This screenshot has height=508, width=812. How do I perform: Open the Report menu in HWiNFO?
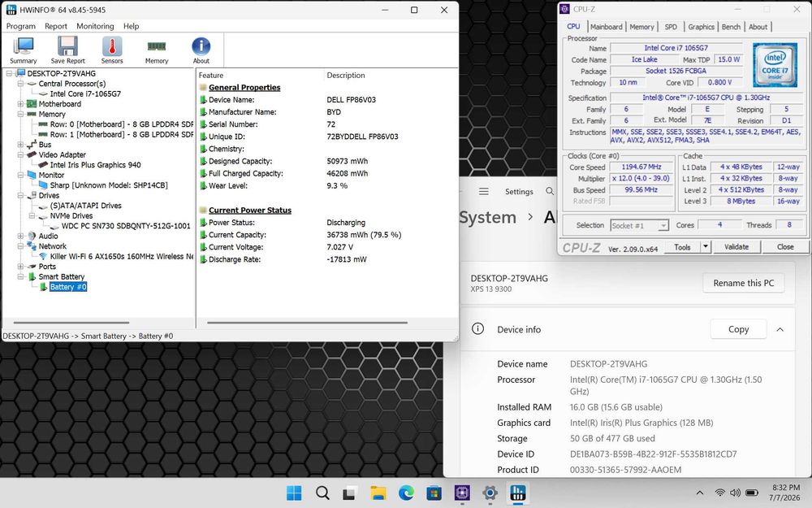[x=56, y=26]
